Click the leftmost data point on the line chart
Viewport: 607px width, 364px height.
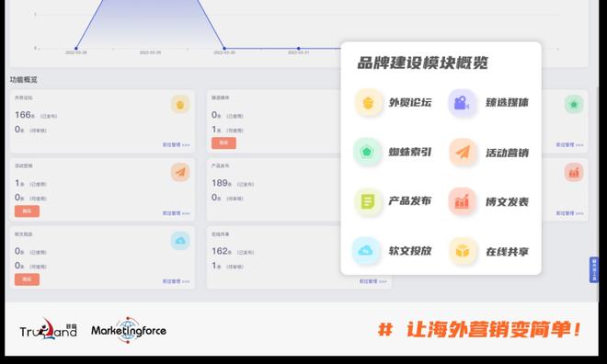tap(76, 49)
